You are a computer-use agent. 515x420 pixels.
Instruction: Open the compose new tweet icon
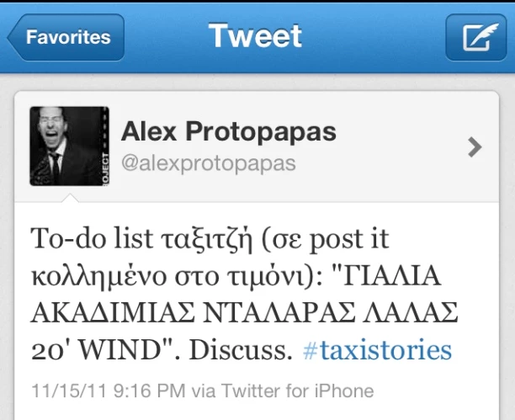click(x=476, y=37)
